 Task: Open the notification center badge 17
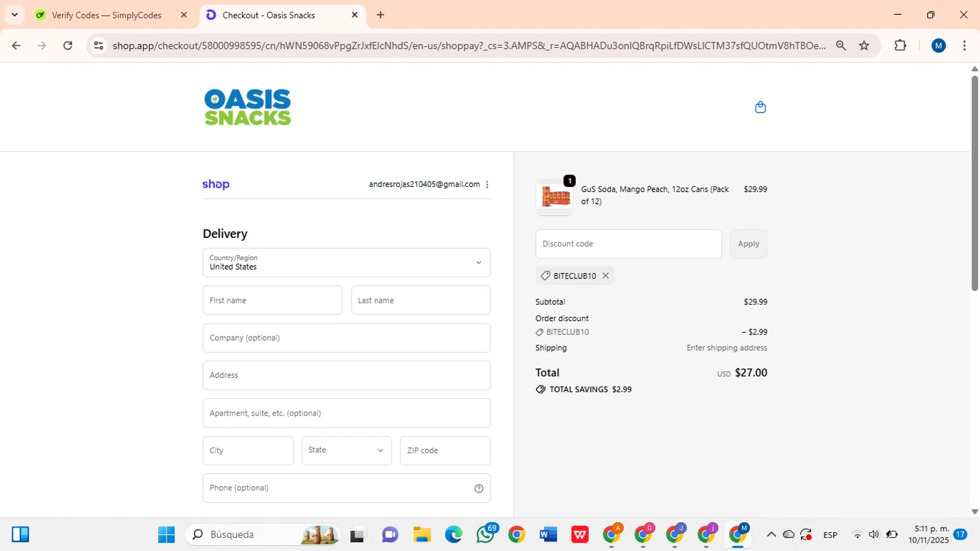(960, 535)
